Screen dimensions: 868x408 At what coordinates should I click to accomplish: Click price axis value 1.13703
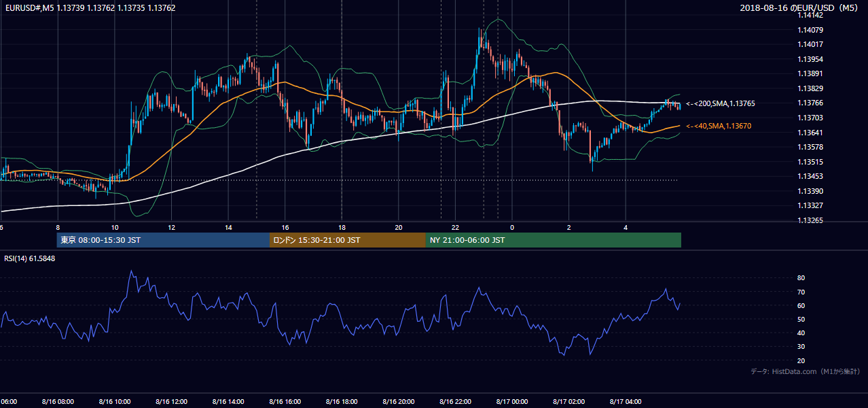[810, 118]
